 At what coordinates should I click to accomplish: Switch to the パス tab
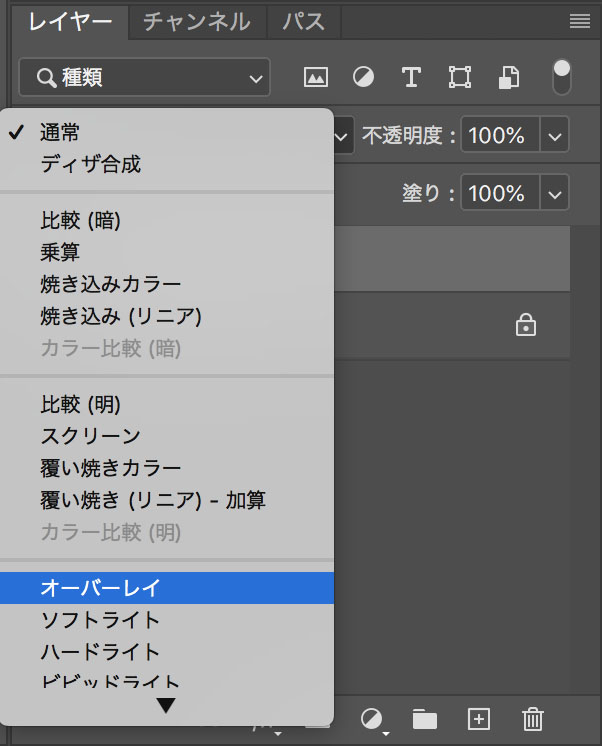tap(303, 21)
